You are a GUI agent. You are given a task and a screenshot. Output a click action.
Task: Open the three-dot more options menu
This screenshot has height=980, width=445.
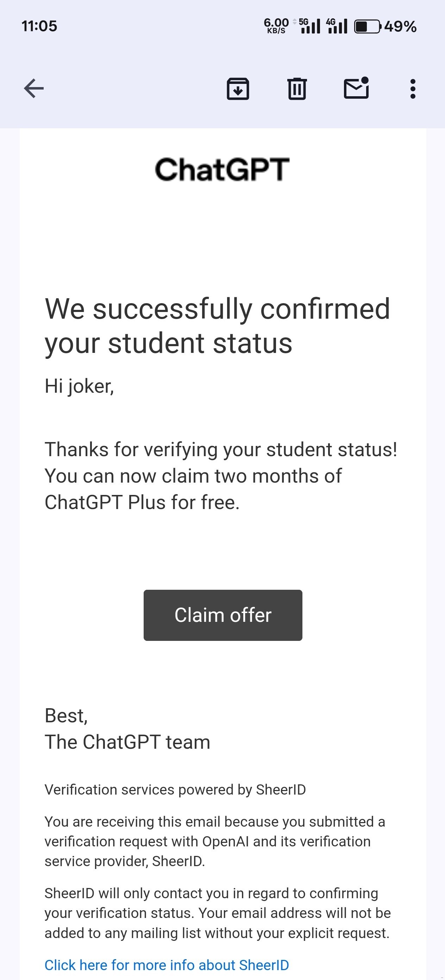coord(413,88)
